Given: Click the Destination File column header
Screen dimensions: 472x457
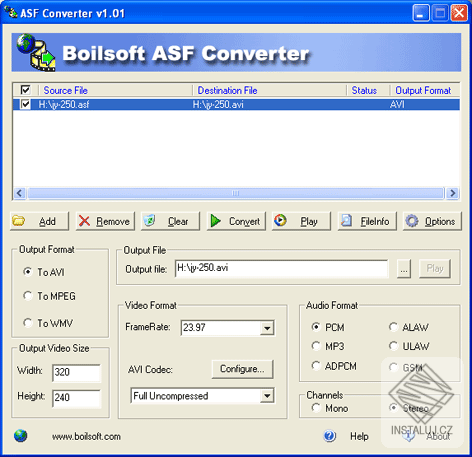Looking at the screenshot, I should tap(270, 90).
